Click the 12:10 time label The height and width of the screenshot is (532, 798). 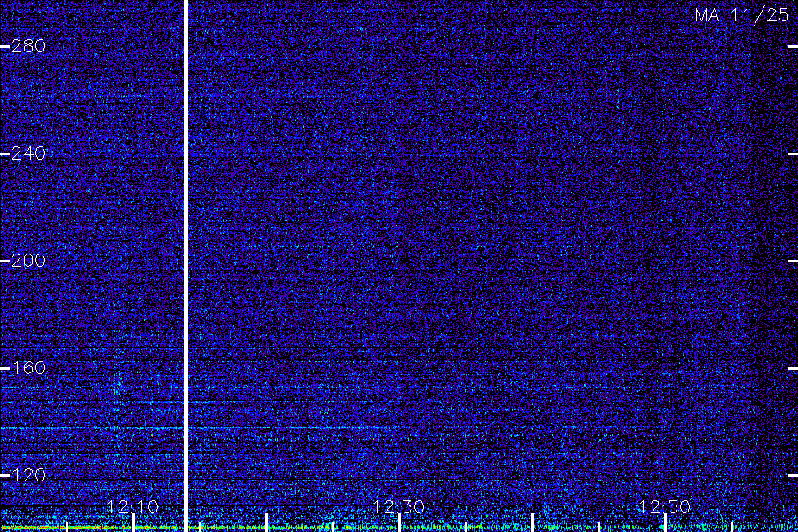tap(133, 506)
